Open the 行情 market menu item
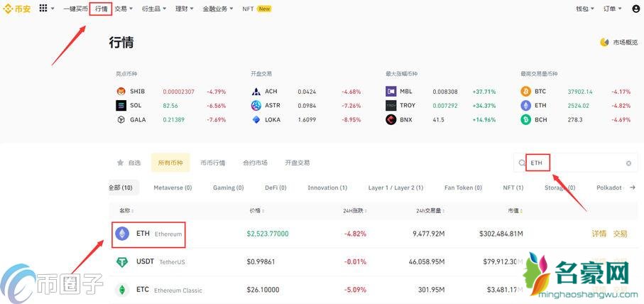 (x=101, y=9)
